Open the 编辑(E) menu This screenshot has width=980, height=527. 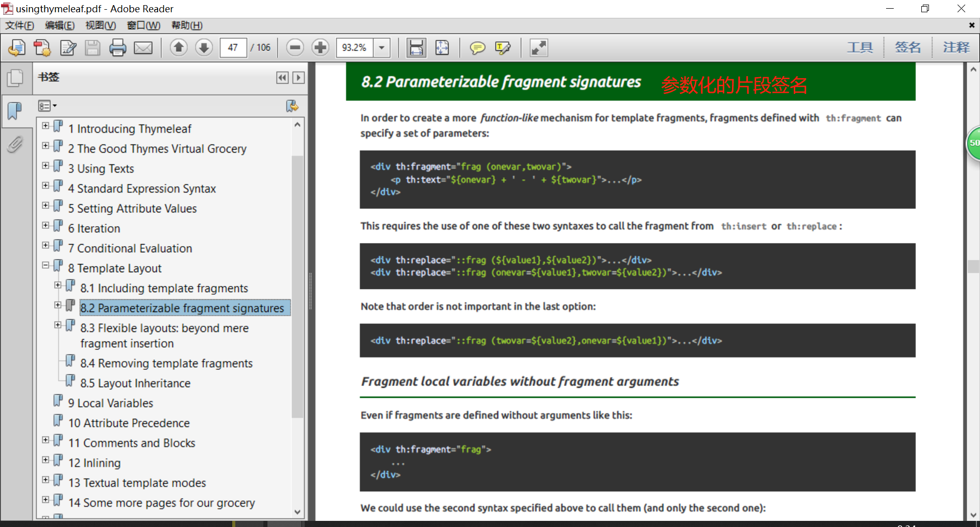(59, 26)
